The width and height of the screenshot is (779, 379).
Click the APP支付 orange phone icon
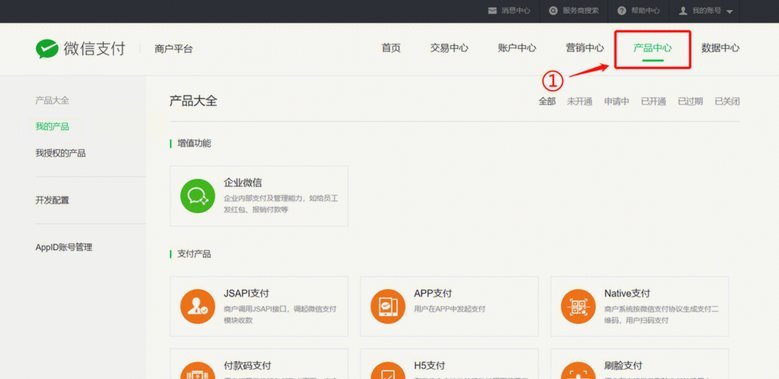coord(388,306)
